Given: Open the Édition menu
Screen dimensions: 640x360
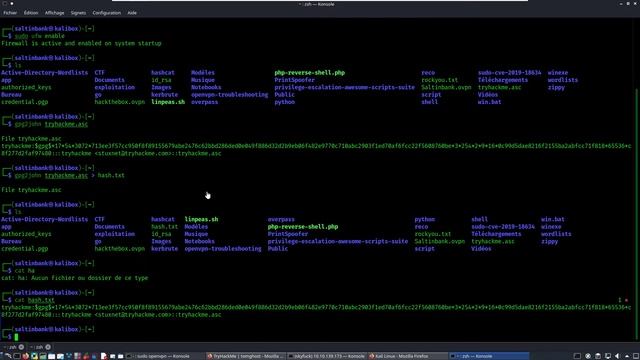Looking at the screenshot, I should (31, 13).
